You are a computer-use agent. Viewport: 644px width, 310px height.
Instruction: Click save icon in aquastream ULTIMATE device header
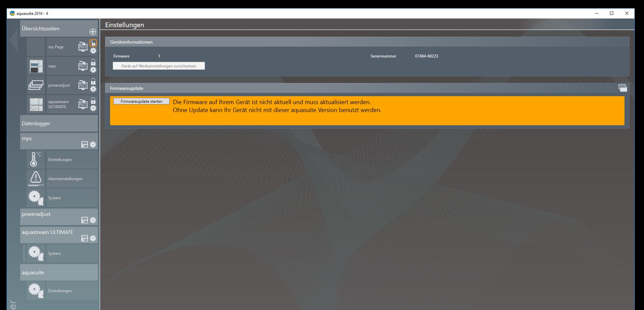pos(85,238)
